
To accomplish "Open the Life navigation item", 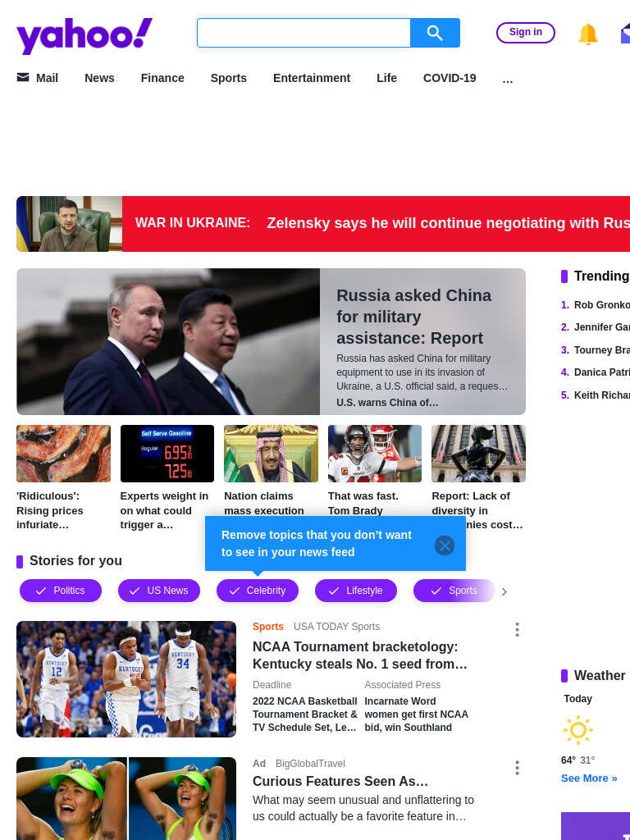I will click(x=387, y=78).
